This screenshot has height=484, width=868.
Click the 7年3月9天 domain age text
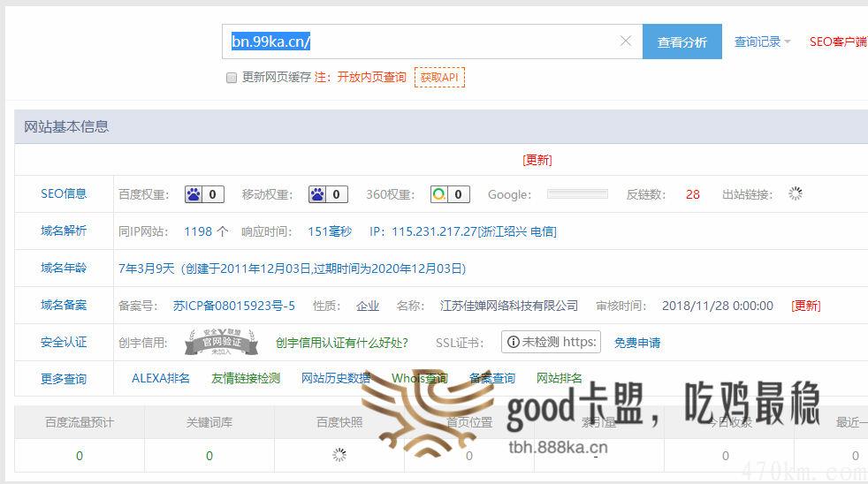pyautogui.click(x=146, y=268)
